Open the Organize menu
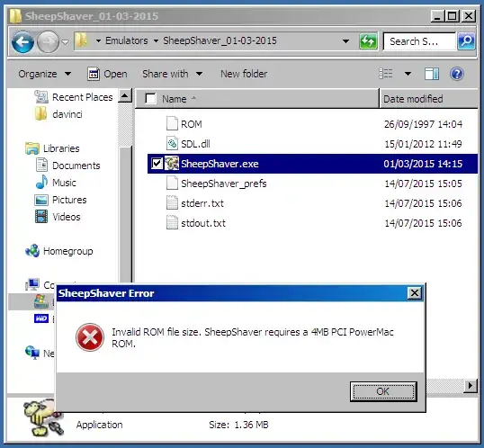Image resolution: width=484 pixels, height=448 pixels. (44, 74)
